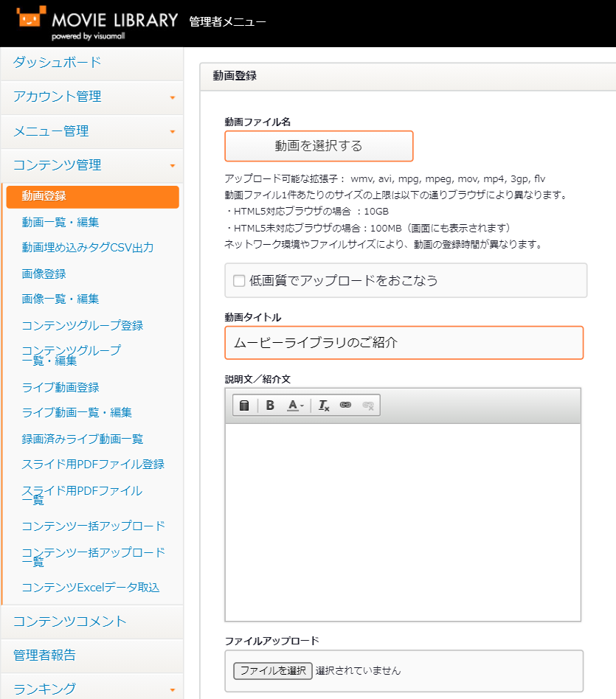Image resolution: width=616 pixels, height=699 pixels.
Task: Go to 動画一覧・編集 page
Action: pos(60,222)
